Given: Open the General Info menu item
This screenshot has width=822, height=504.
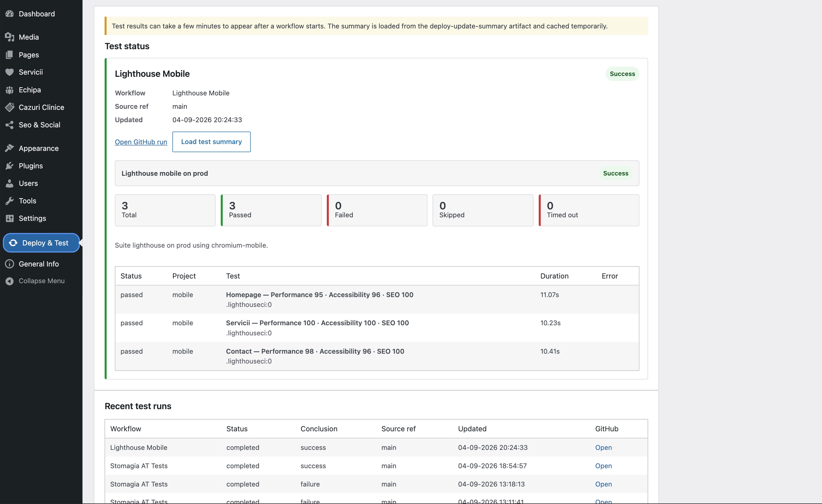Looking at the screenshot, I should tap(41, 264).
